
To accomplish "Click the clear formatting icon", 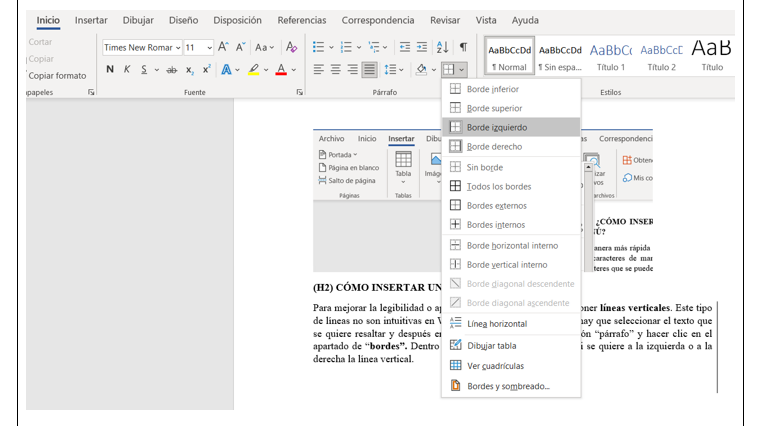I will [x=291, y=47].
